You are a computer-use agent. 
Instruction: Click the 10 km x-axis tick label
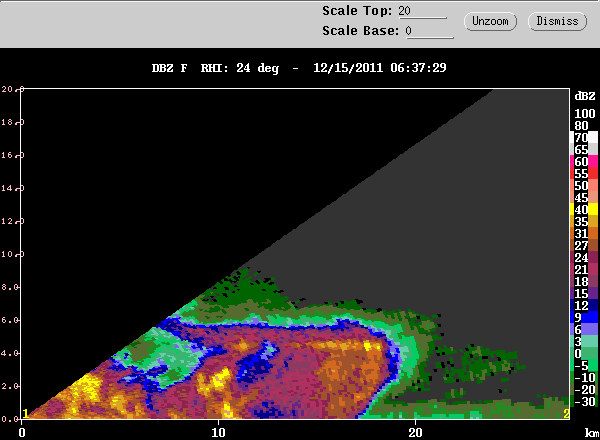click(x=218, y=433)
